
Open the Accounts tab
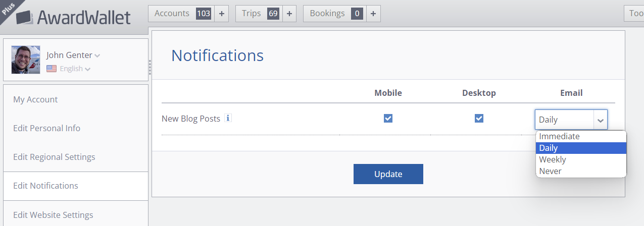[181, 14]
